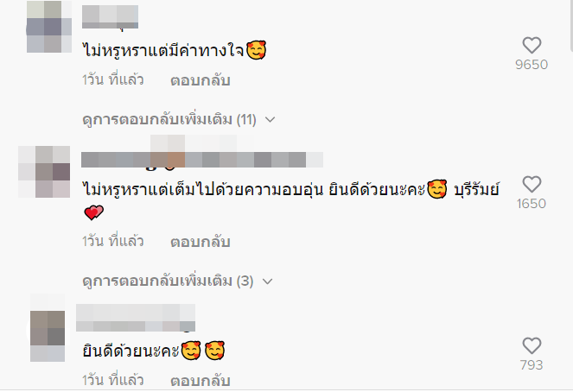Viewport: 573px width, 392px height.
Task: Tap the heart above the 1650 count
Action: pyautogui.click(x=532, y=184)
